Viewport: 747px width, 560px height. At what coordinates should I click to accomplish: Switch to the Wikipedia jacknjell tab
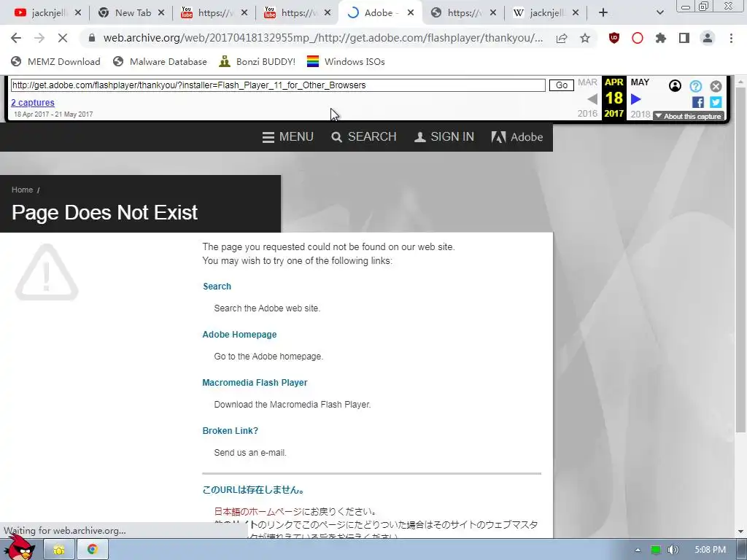546,13
